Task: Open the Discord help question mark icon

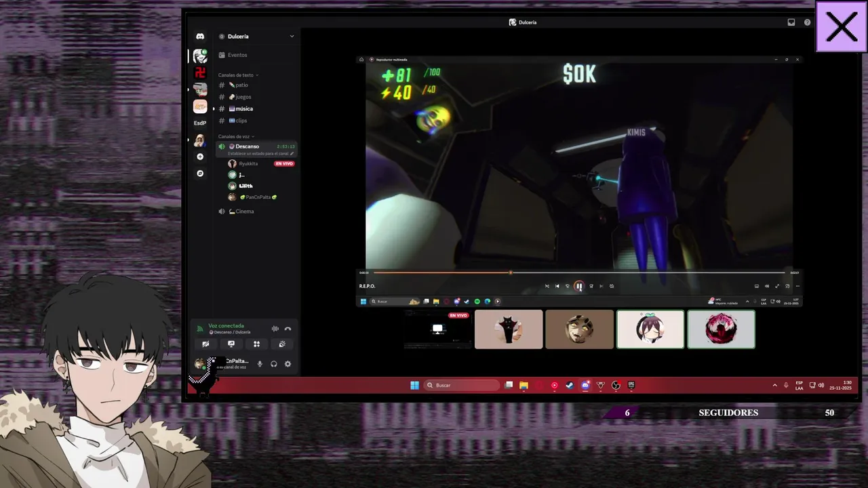Action: pos(807,22)
